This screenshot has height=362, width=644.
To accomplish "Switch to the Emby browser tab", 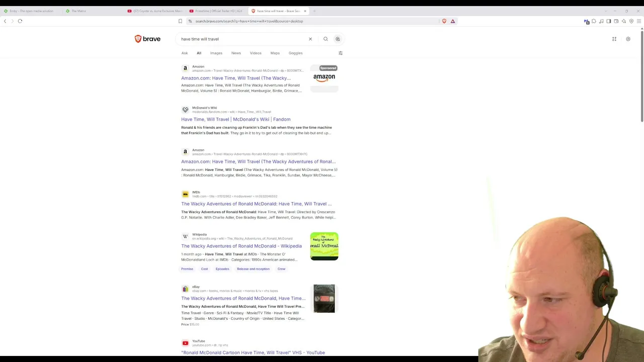I will (x=30, y=11).
